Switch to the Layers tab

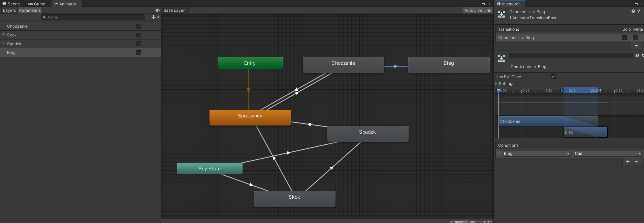(9, 10)
